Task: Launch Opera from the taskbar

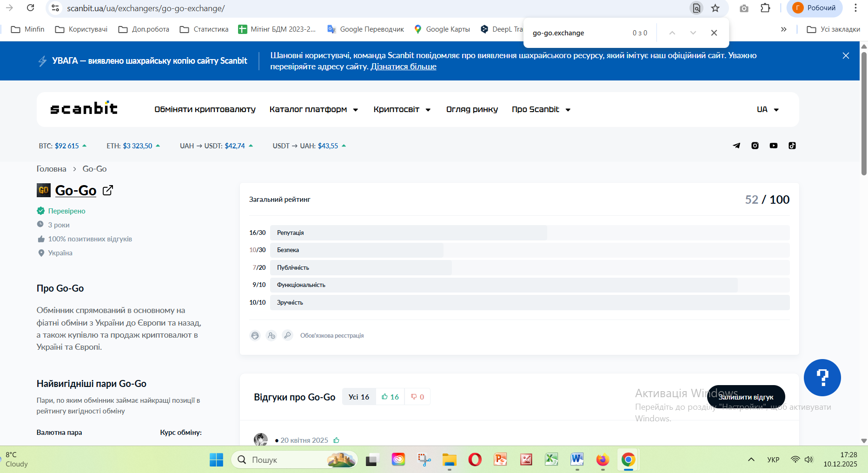Action: (475, 460)
